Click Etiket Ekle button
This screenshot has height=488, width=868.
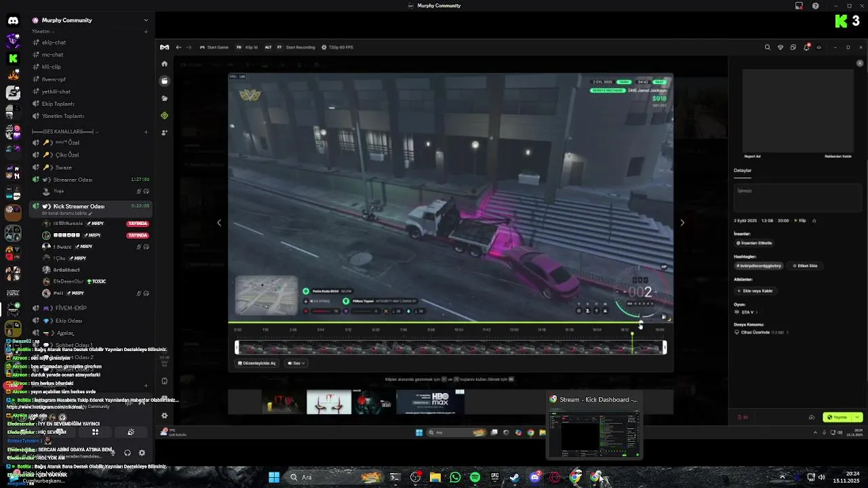(x=804, y=266)
